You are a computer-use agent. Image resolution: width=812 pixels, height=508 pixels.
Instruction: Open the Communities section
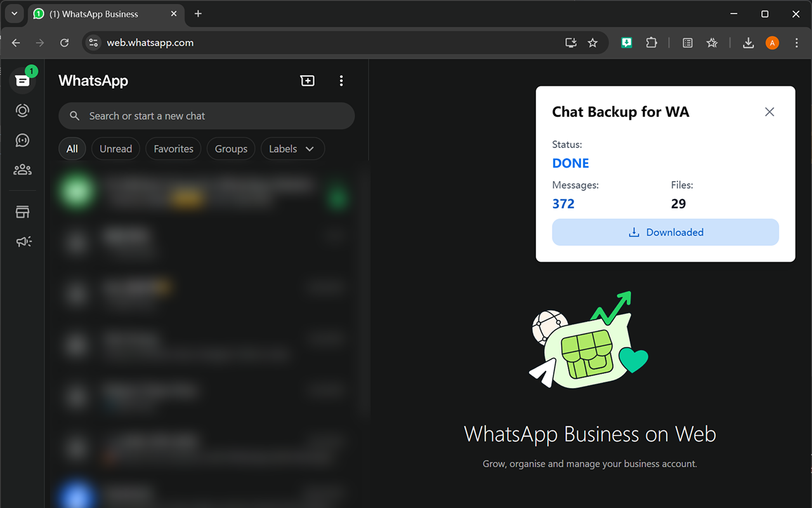tap(22, 170)
